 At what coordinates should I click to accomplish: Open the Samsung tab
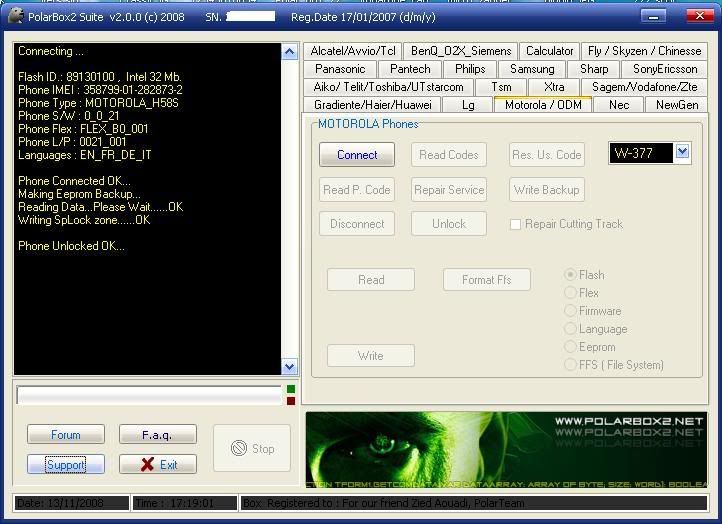point(532,69)
